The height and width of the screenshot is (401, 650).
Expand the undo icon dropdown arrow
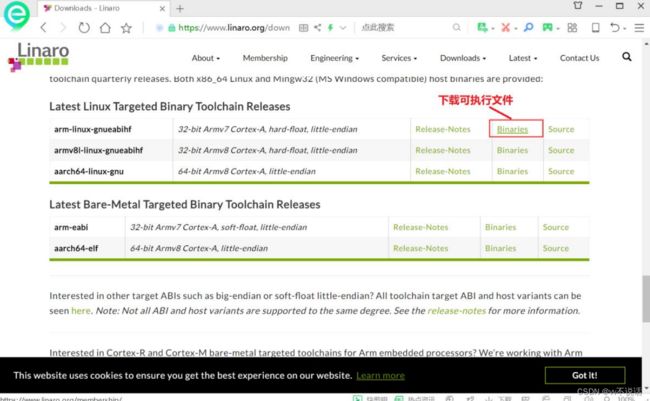[625, 29]
